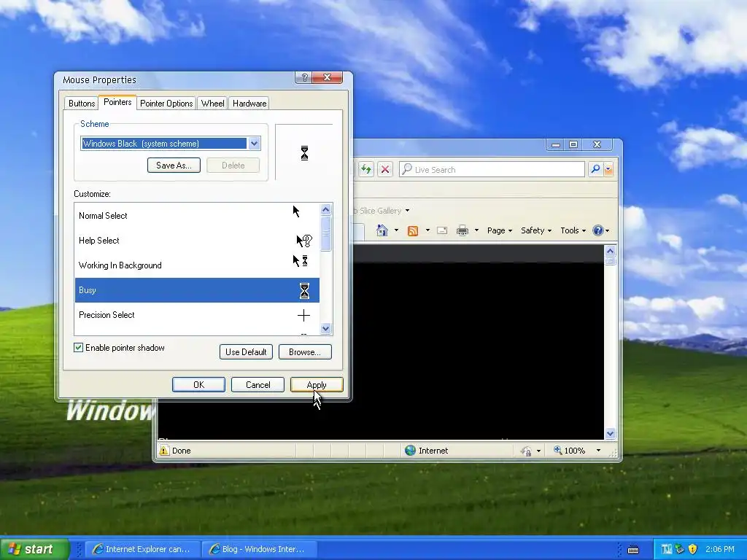Open the Home button dropdown arrow

[396, 230]
